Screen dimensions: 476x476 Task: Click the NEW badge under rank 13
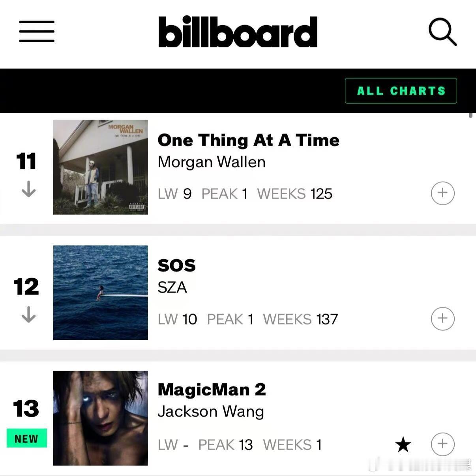26,438
